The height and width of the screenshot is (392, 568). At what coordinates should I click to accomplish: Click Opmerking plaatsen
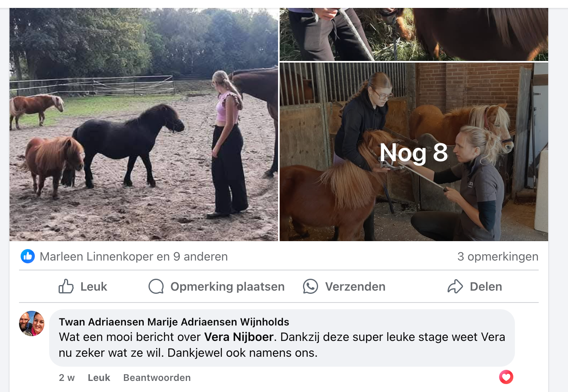coord(227,287)
